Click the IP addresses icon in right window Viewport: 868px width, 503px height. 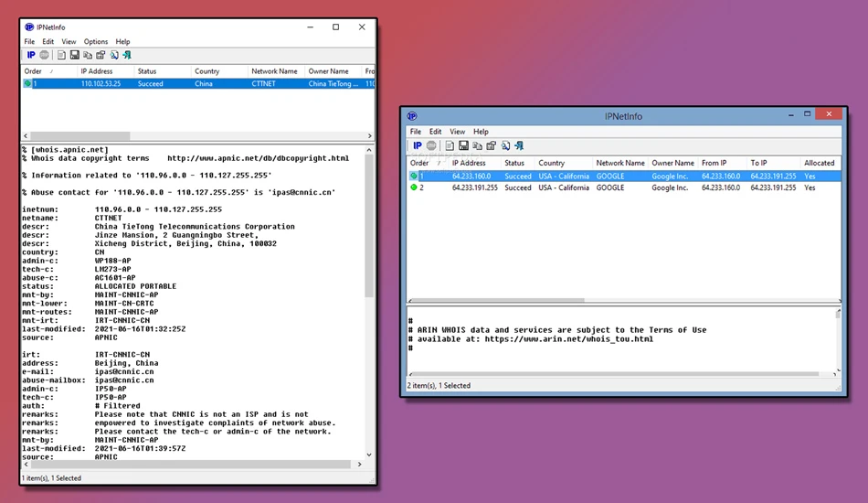click(x=418, y=145)
